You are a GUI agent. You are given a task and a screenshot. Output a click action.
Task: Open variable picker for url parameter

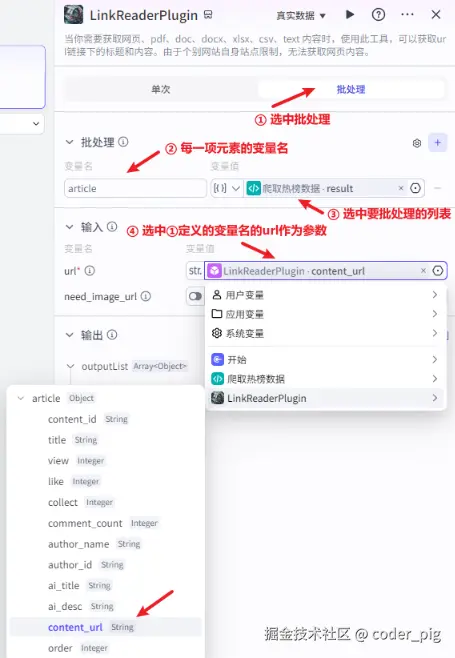pyautogui.click(x=438, y=271)
